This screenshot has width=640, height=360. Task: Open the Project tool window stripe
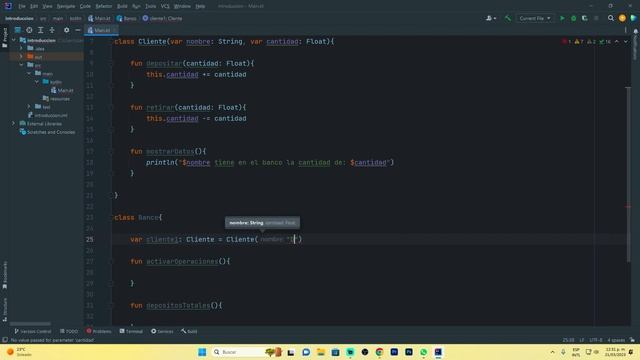(4, 38)
